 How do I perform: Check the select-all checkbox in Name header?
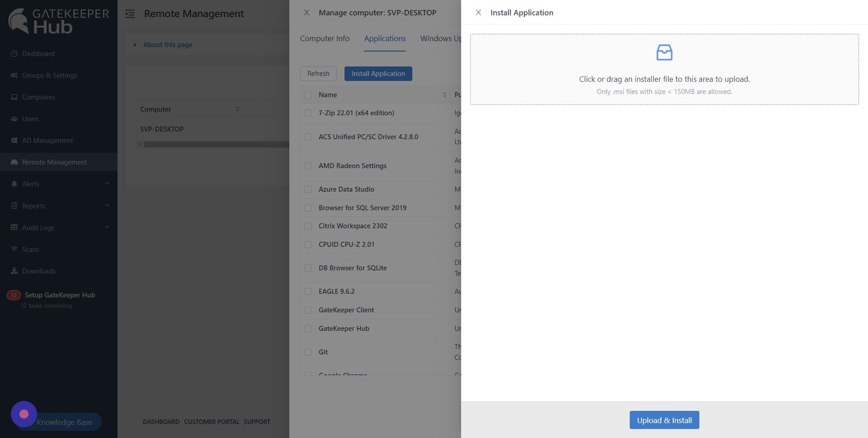(308, 94)
